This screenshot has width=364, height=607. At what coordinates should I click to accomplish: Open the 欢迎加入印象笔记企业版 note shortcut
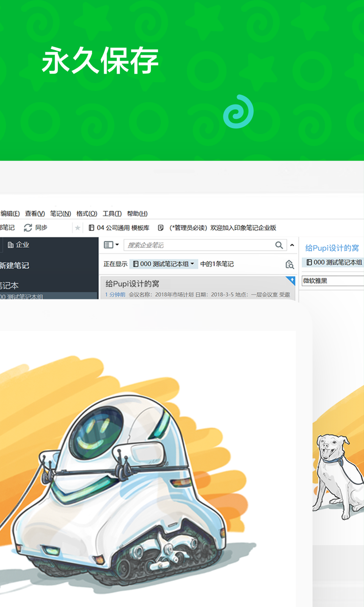[217, 228]
